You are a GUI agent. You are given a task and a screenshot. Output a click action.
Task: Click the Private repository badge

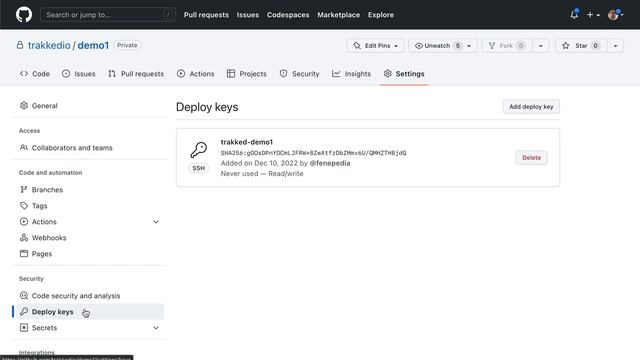127,45
